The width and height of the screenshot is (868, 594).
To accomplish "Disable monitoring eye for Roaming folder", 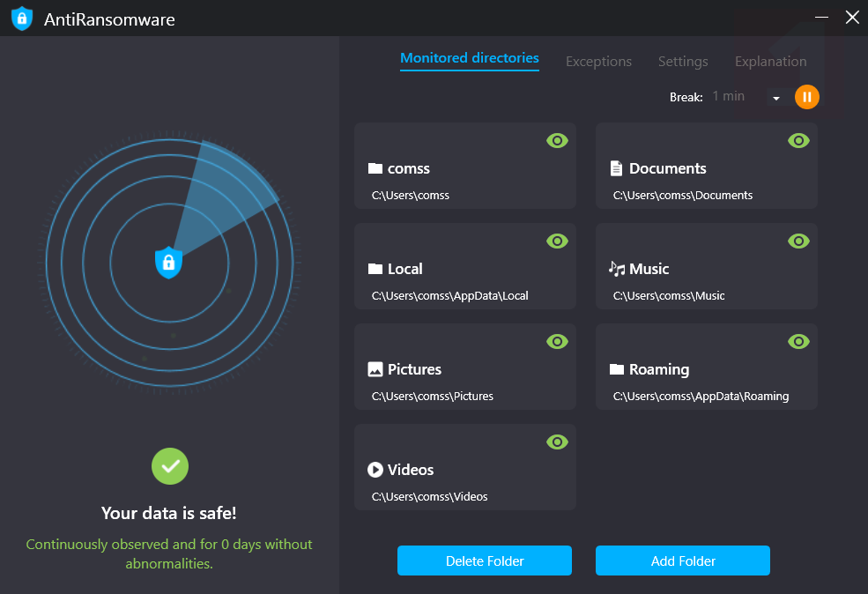I will click(798, 342).
